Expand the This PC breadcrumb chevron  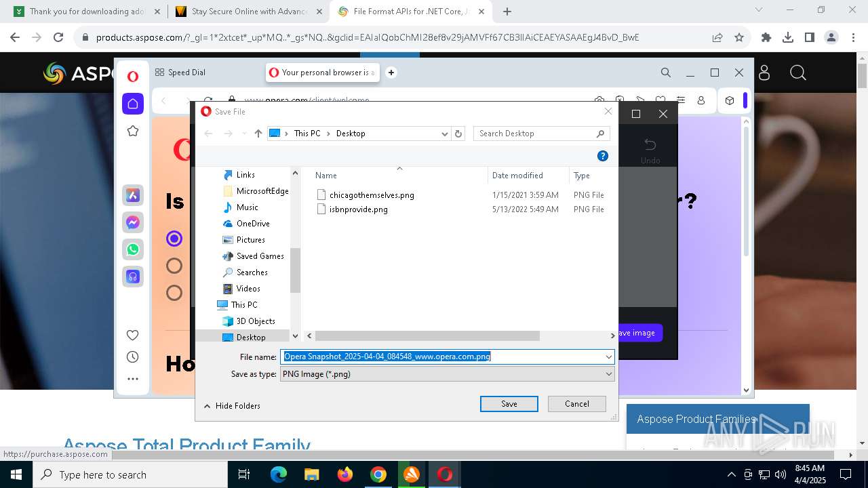pos(328,134)
